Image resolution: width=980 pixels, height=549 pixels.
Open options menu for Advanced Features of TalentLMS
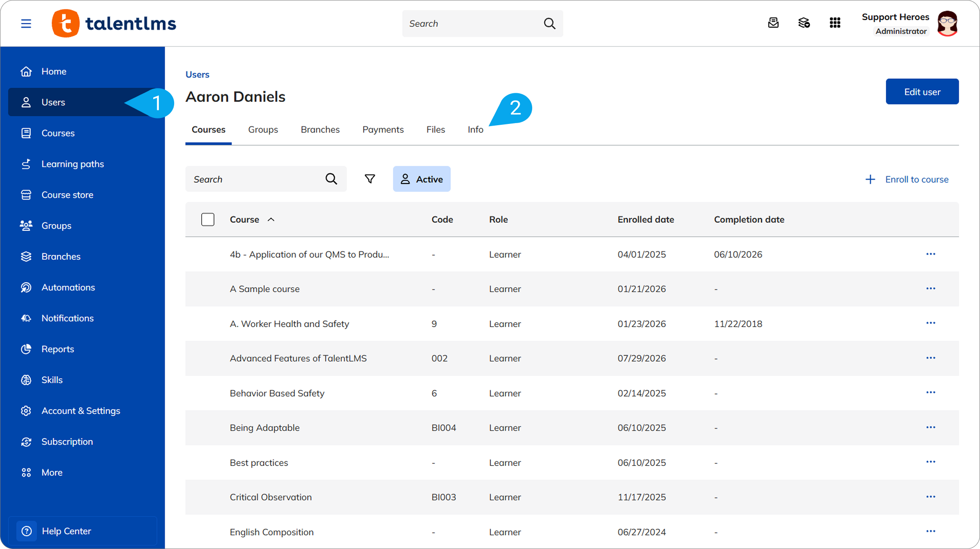(x=931, y=358)
